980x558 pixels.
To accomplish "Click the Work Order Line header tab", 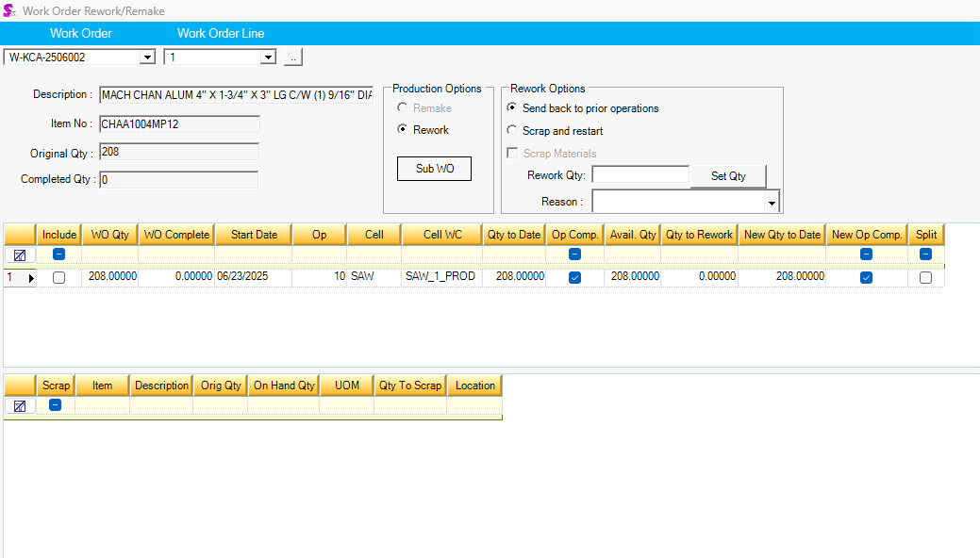I will pos(221,33).
